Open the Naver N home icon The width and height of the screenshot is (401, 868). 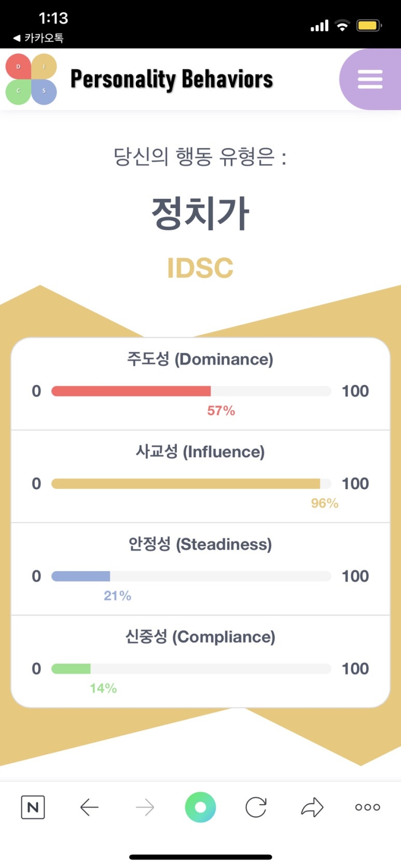33,807
